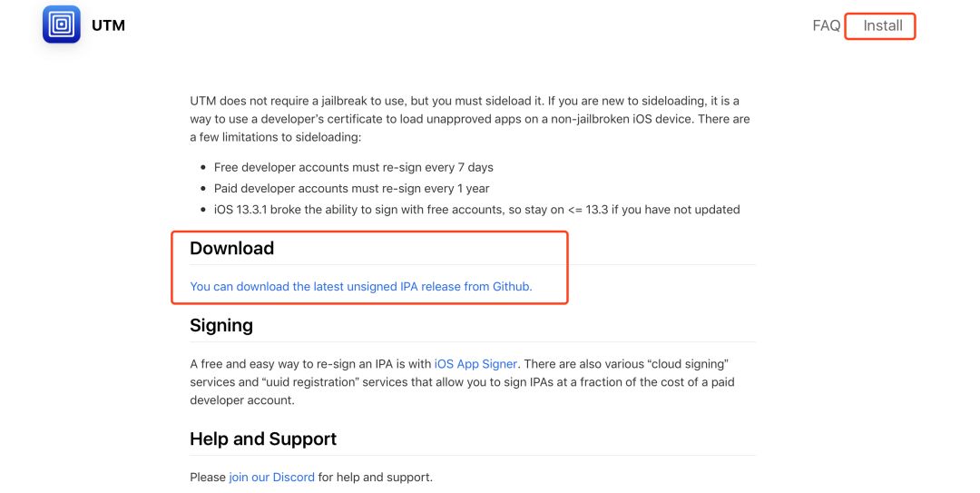Click the "paid developer account." closing line
980x493 pixels.
click(242, 400)
